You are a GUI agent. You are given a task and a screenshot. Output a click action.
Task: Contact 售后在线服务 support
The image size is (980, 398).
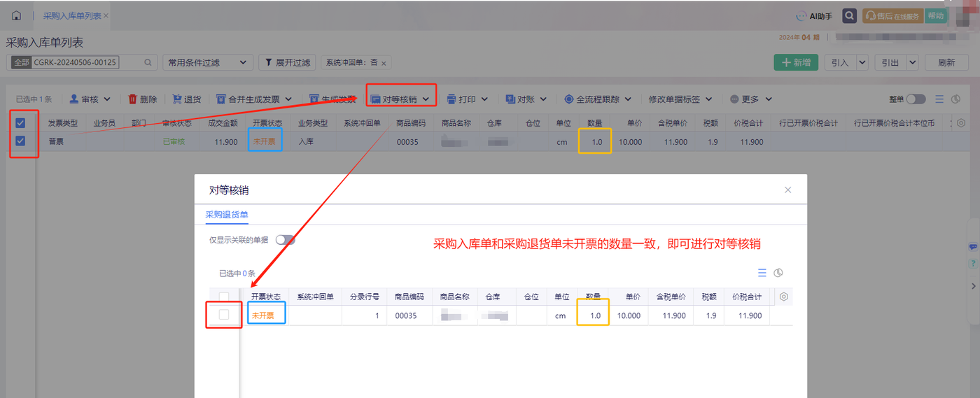pyautogui.click(x=892, y=16)
